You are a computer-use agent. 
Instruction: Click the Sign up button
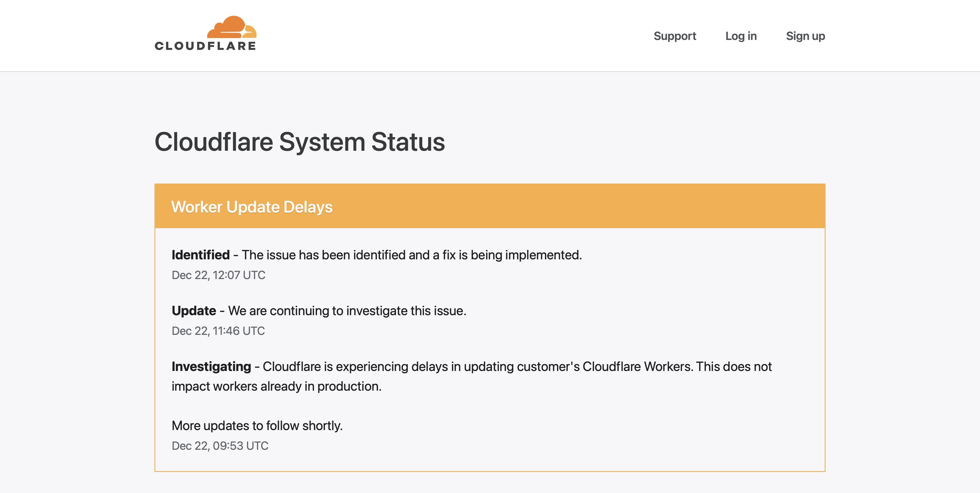coord(805,35)
